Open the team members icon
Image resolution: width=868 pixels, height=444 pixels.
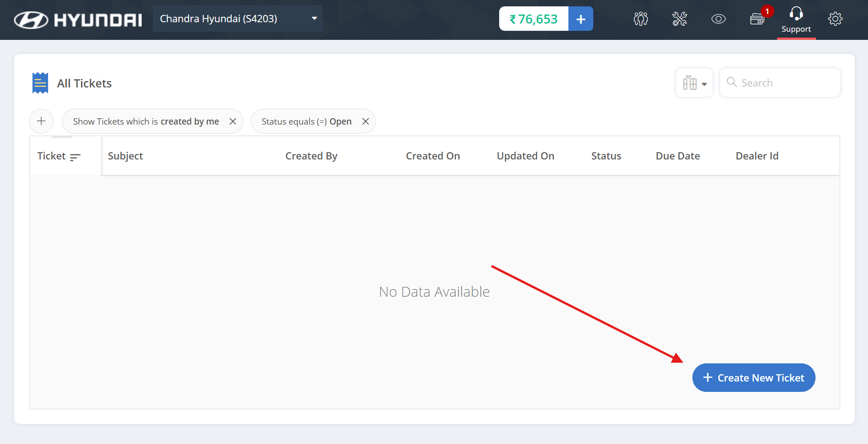tap(640, 19)
